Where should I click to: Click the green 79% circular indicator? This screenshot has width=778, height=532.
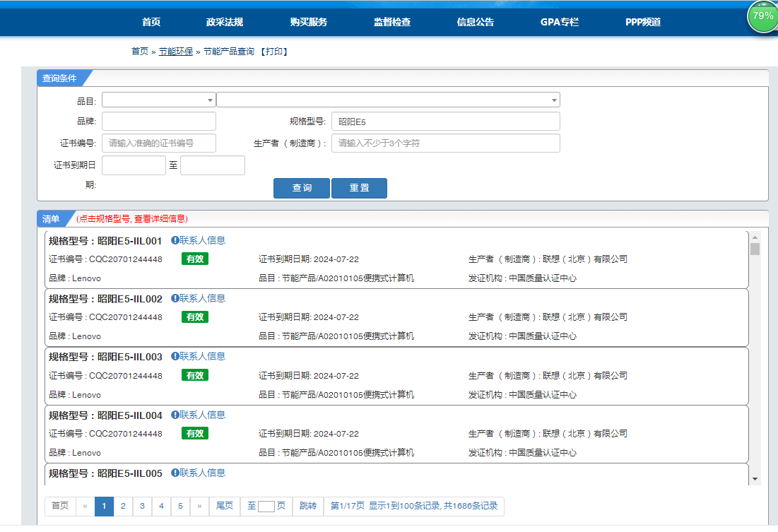pyautogui.click(x=762, y=16)
